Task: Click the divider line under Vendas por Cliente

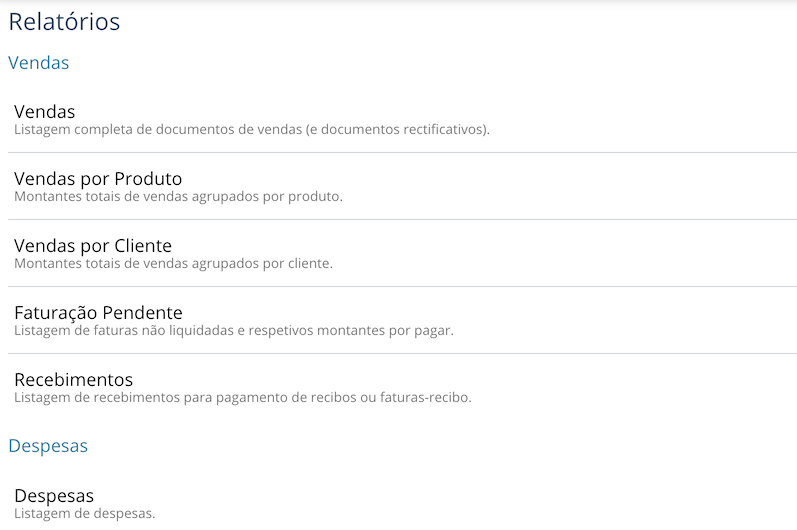Action: pyautogui.click(x=403, y=287)
